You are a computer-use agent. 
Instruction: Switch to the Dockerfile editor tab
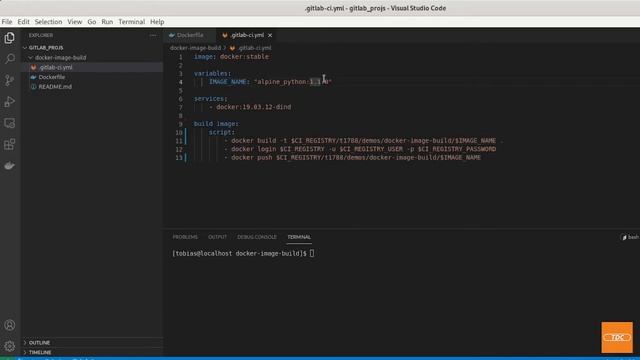click(x=190, y=36)
